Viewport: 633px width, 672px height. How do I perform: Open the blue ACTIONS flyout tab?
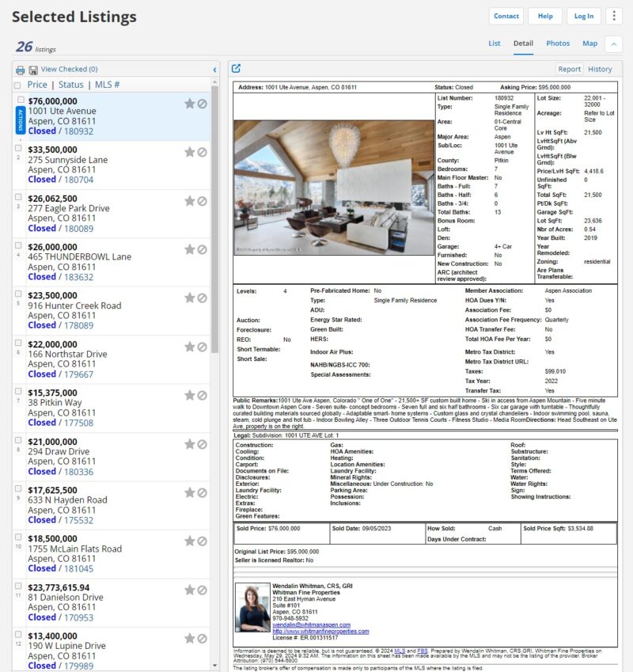[20, 122]
